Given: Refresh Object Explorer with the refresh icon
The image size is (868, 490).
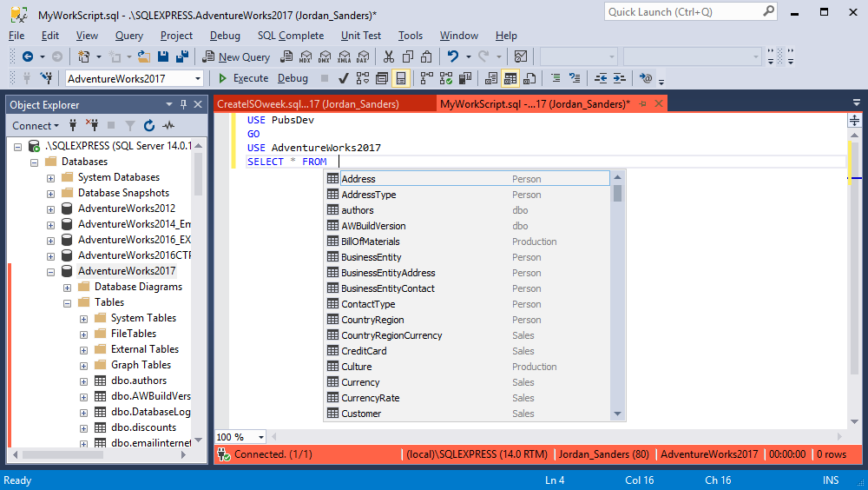Looking at the screenshot, I should click(x=149, y=126).
